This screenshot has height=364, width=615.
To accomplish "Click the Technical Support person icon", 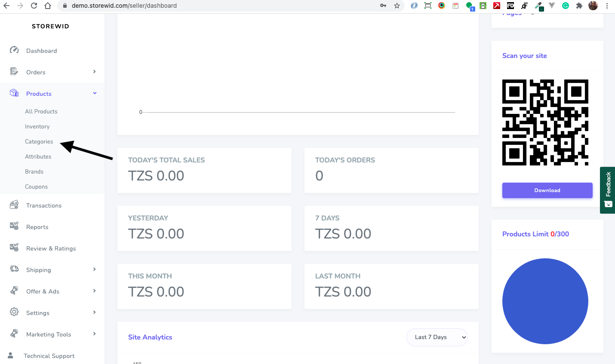I will (10, 355).
